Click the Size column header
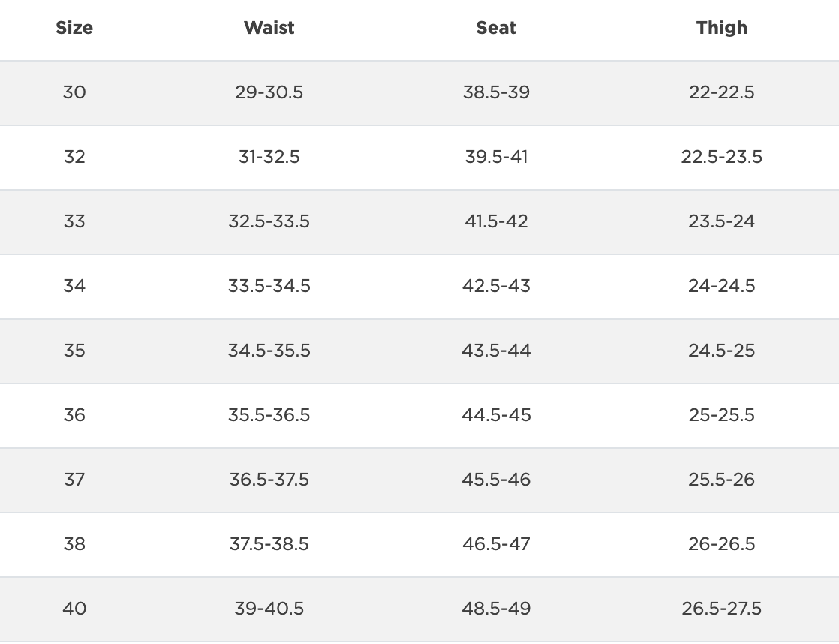The image size is (839, 644). (x=74, y=28)
